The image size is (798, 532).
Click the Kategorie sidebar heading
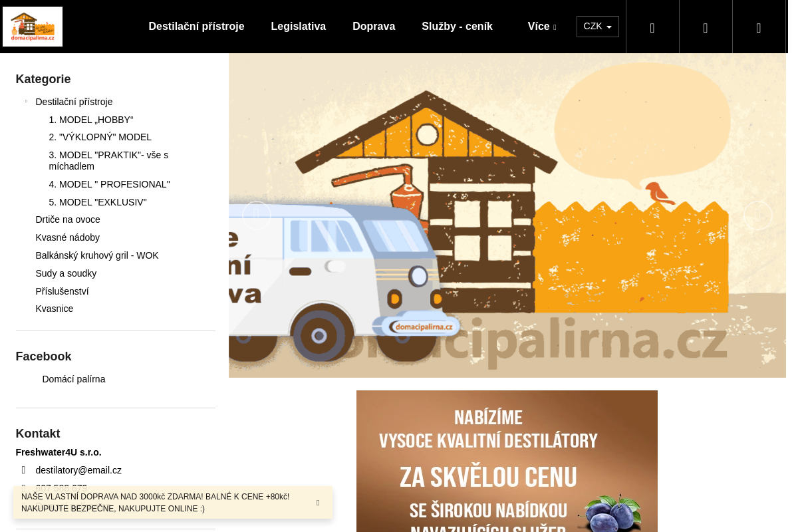click(43, 79)
